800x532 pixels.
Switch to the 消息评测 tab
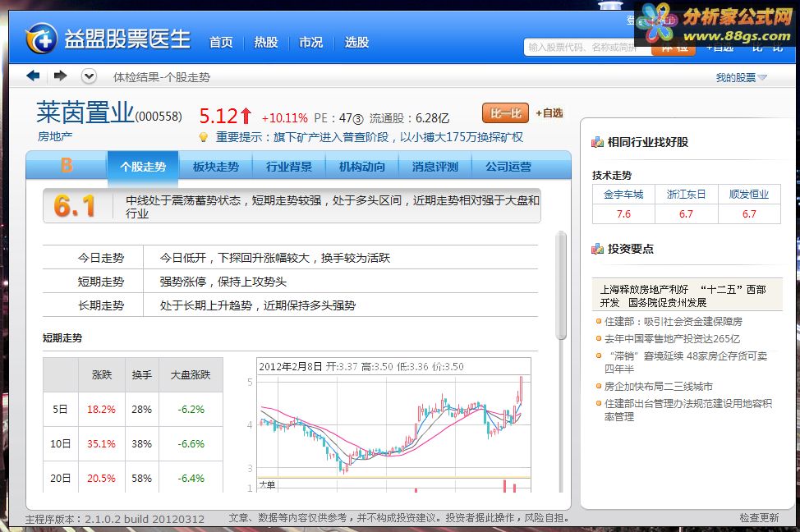pos(434,167)
